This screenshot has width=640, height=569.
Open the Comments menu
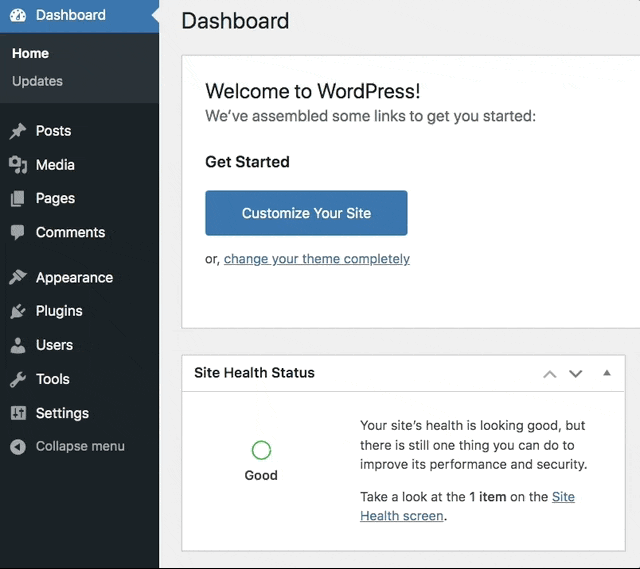80,232
